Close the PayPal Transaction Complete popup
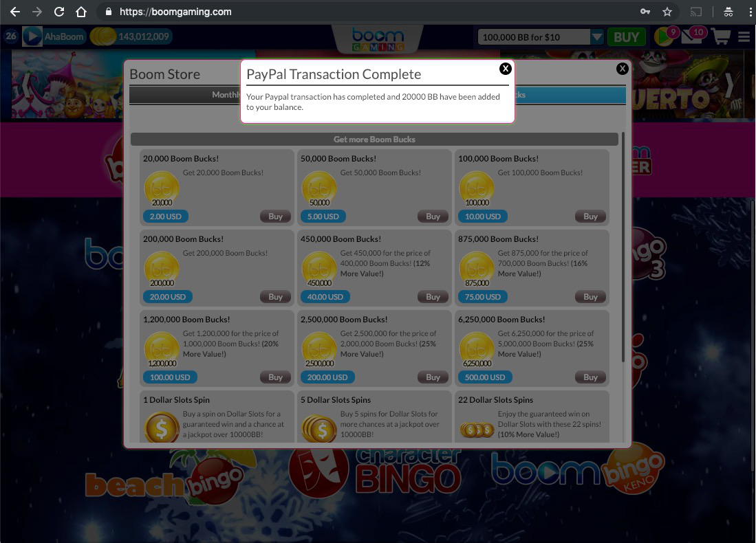The width and height of the screenshot is (756, 543). pyautogui.click(x=505, y=68)
